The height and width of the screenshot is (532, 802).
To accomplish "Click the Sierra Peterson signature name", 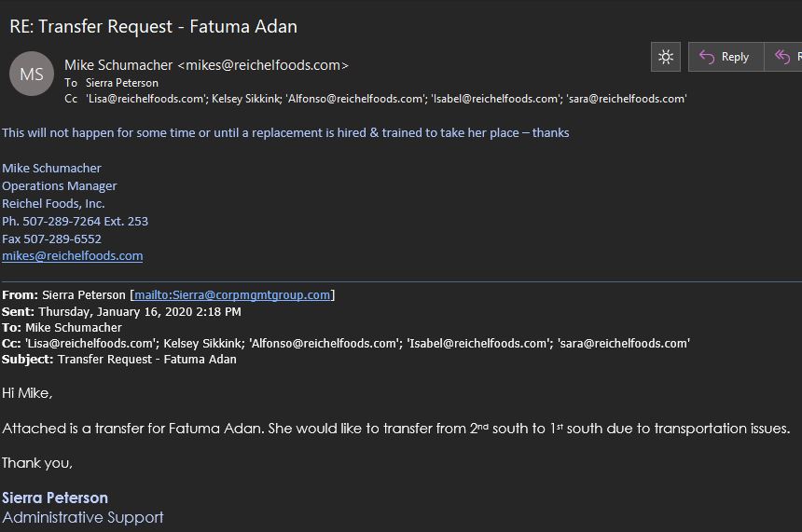I will pyautogui.click(x=55, y=498).
